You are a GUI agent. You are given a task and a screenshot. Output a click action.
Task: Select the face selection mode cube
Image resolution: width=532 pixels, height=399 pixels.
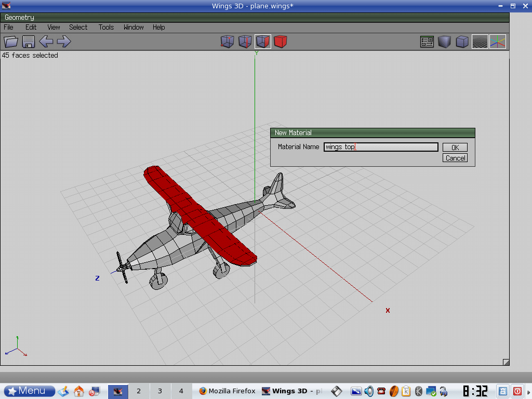[263, 42]
